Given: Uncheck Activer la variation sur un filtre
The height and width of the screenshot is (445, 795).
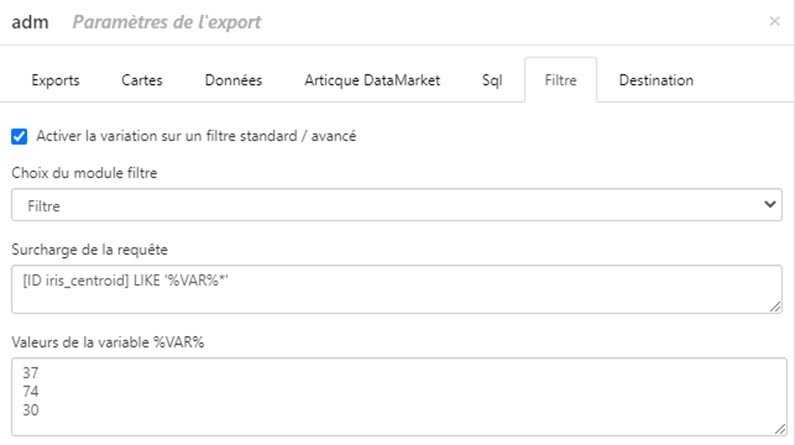Looking at the screenshot, I should (19, 136).
